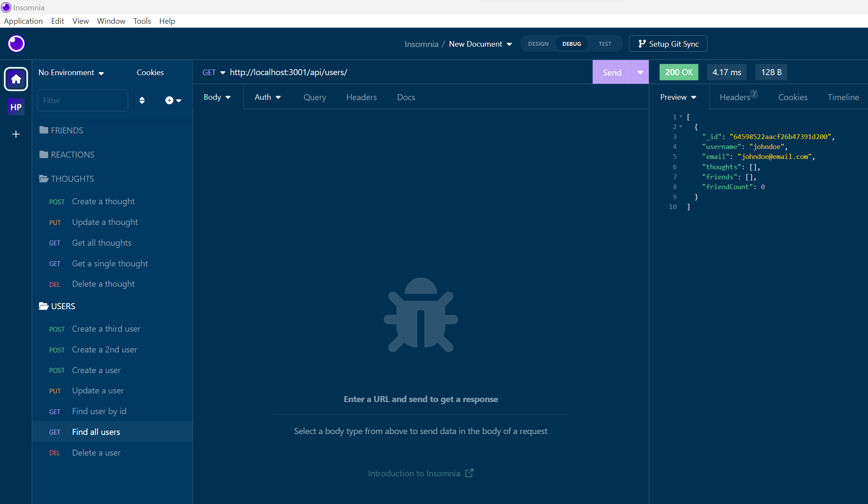Viewport: 868px width, 504px height.
Task: Click the plus icon below the HP avatar
Action: coord(16,134)
